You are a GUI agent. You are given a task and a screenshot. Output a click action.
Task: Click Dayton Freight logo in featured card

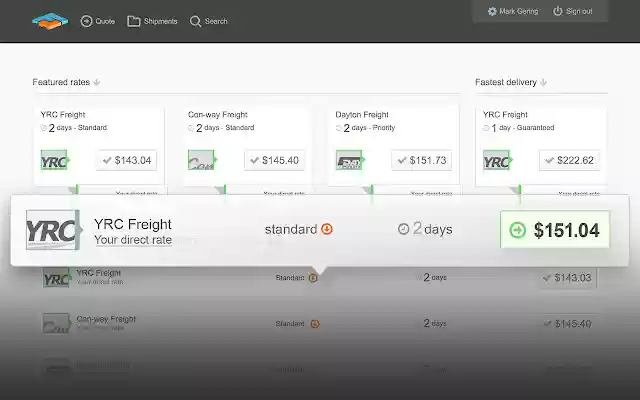350,160
